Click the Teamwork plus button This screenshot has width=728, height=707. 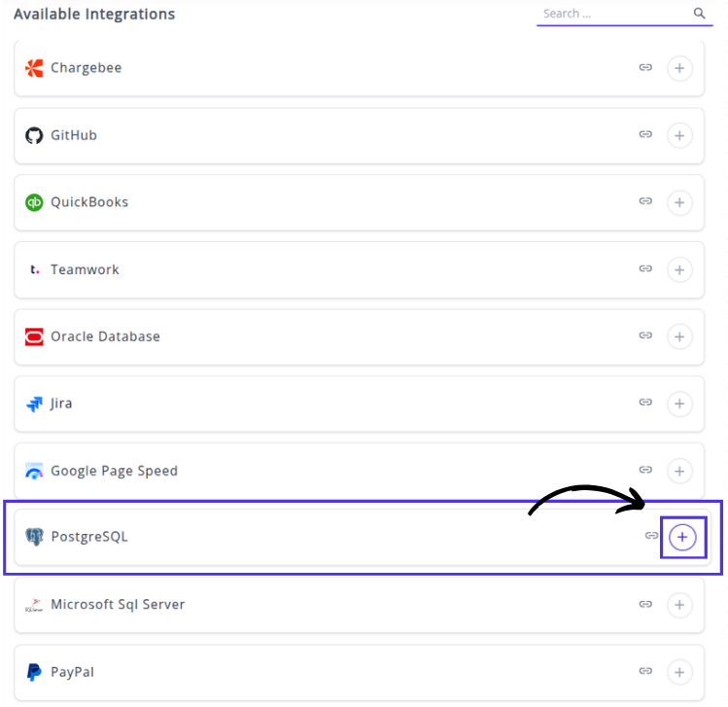(x=679, y=269)
